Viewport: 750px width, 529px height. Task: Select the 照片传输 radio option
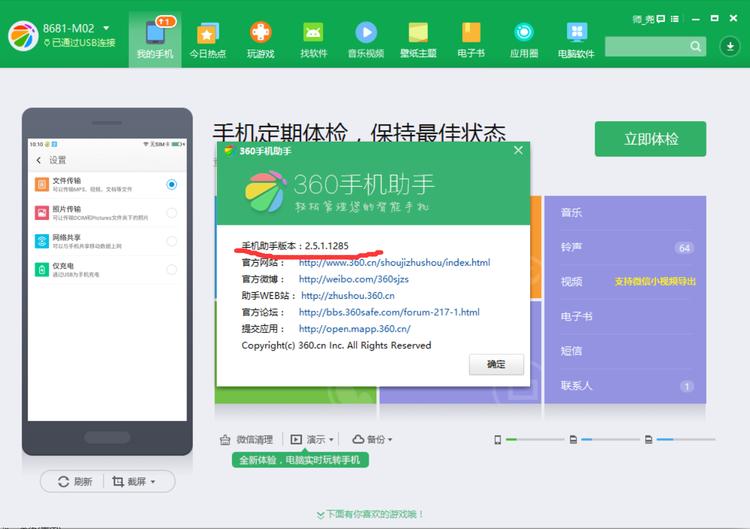(x=172, y=212)
